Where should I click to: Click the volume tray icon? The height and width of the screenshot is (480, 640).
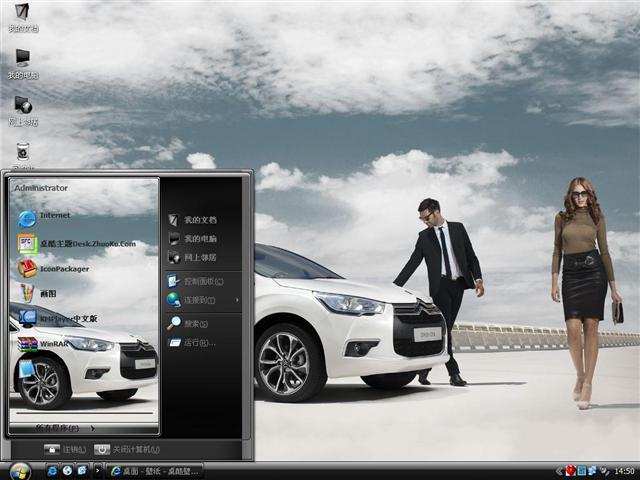coord(604,471)
